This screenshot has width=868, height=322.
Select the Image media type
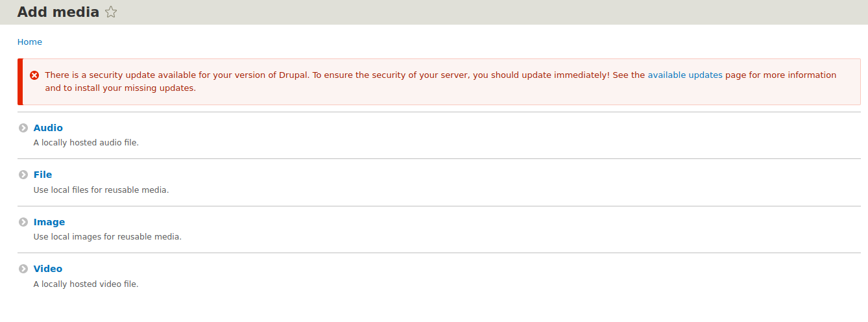49,222
